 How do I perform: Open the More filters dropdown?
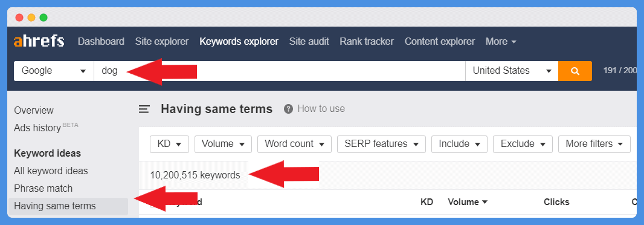coord(594,144)
